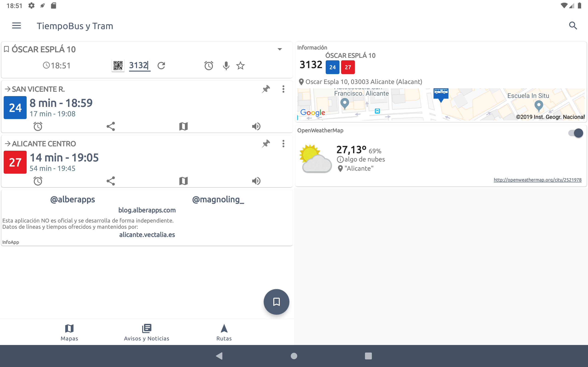Viewport: 588px width, 367px height.
Task: Add stop to favorites with star
Action: 240,66
